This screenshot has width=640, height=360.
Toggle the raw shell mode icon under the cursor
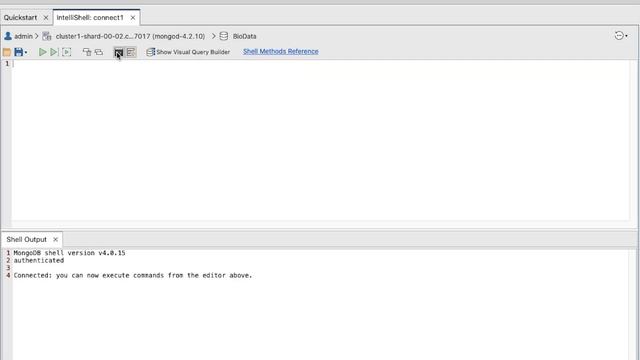tap(118, 52)
